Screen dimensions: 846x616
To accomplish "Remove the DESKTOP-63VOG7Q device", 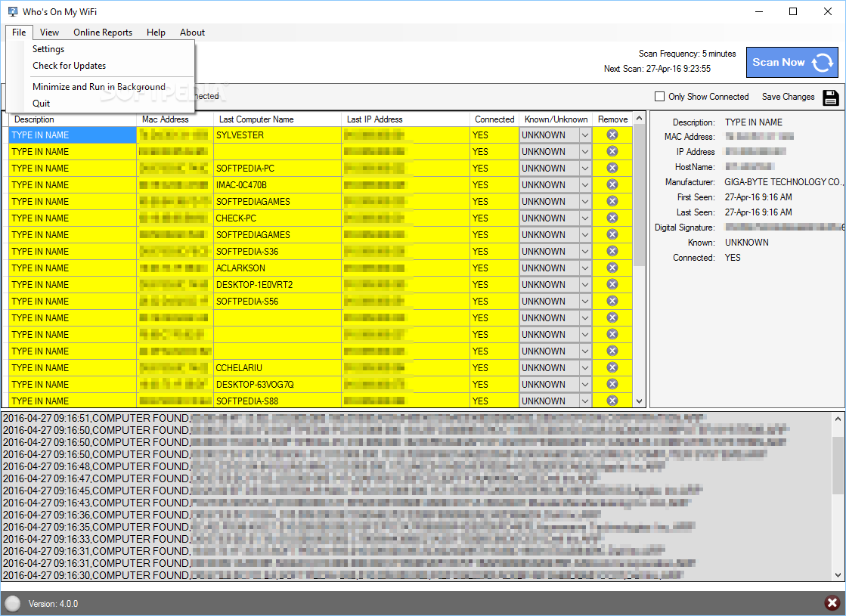I will [612, 384].
